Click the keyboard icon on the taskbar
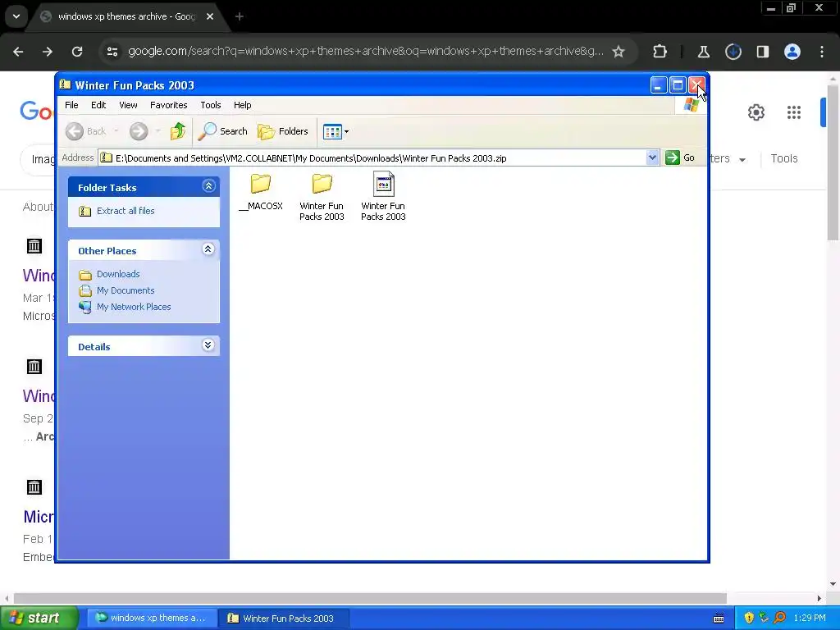This screenshot has height=630, width=840. (x=719, y=619)
